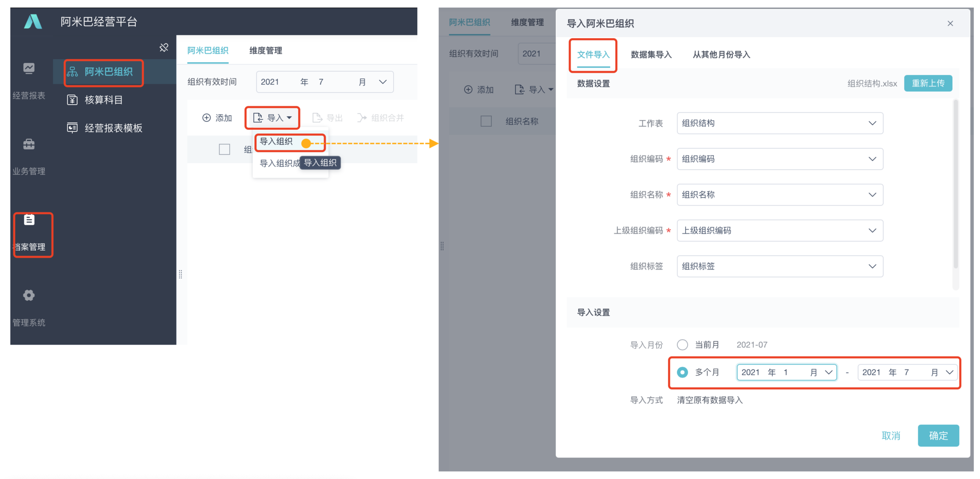980x479 pixels.
Task: Click the background window resize handle
Action: pos(442,246)
